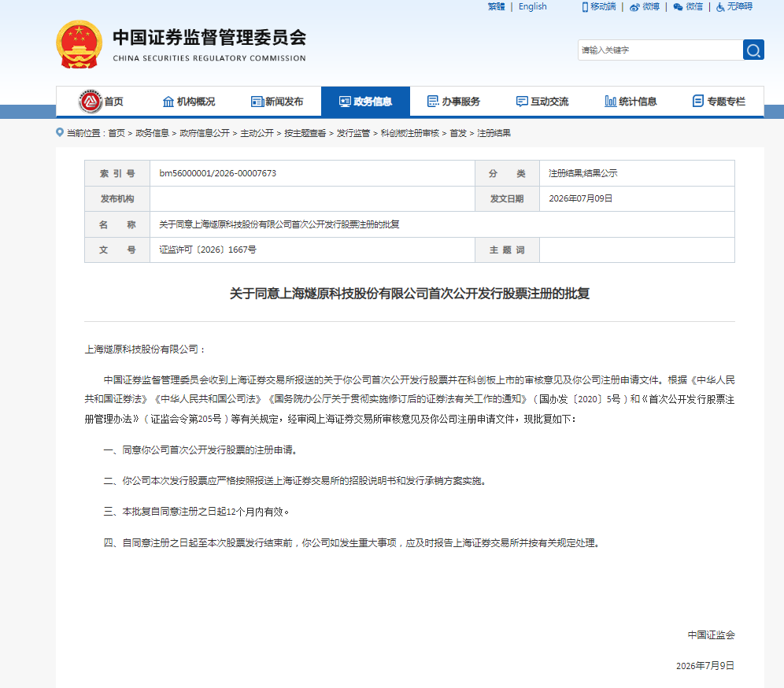The height and width of the screenshot is (688, 784).
Task: Click the 政务信息 monitor icon
Action: click(345, 102)
